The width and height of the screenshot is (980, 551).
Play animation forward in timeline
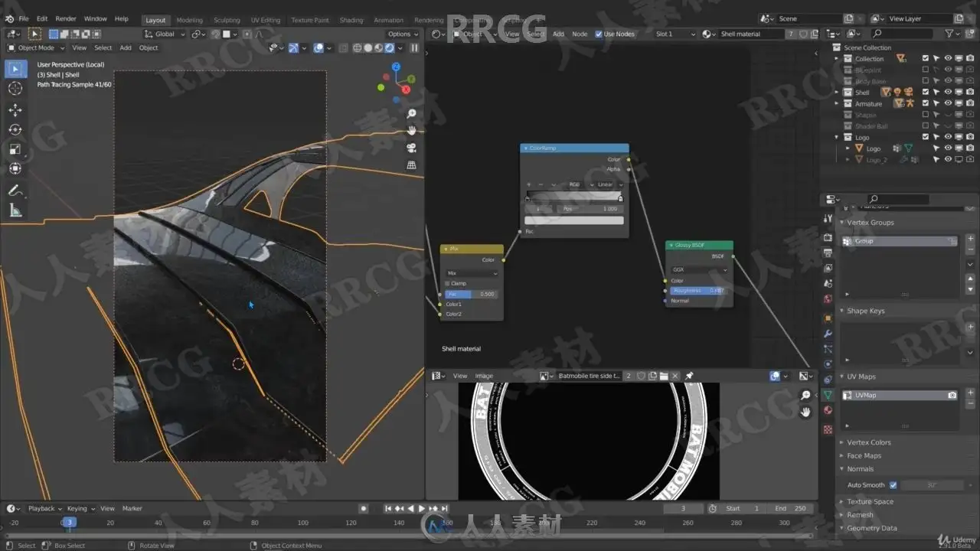[421, 508]
